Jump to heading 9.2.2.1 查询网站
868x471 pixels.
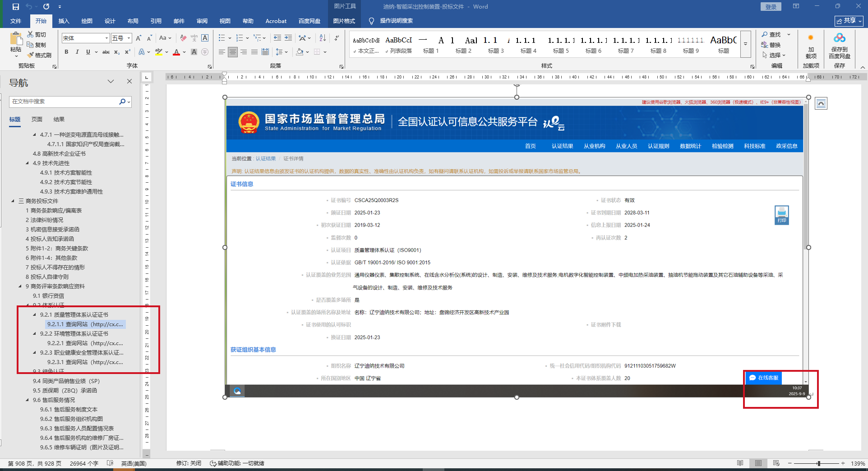(x=85, y=343)
